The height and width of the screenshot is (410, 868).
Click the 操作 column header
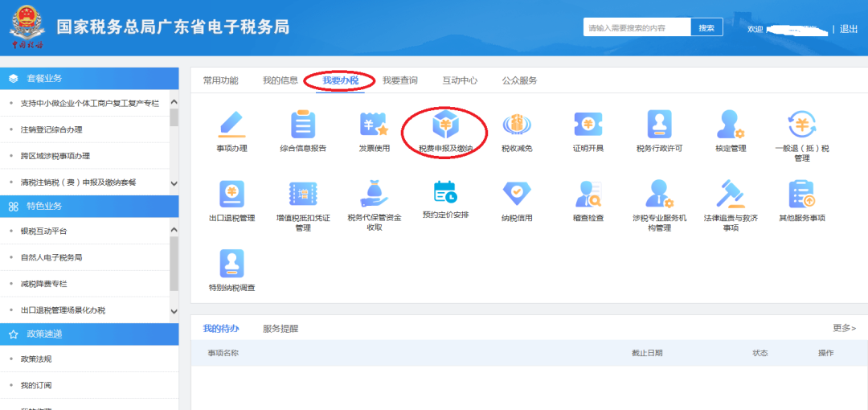[x=826, y=353]
